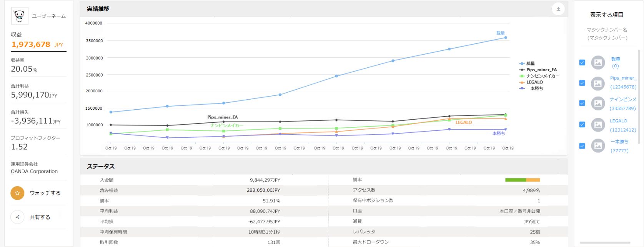
Task: Click the 裁量 legend entry in chart
Action: [x=530, y=63]
